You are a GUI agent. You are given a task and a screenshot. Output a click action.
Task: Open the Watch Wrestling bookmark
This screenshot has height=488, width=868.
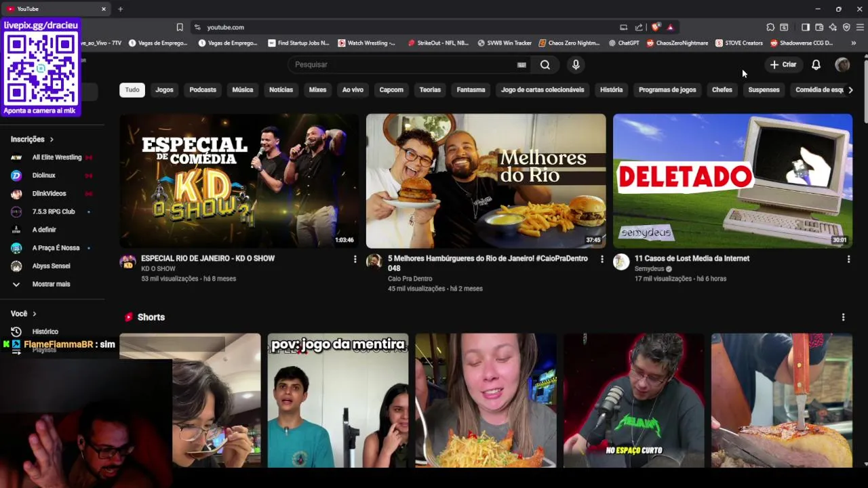pos(366,43)
